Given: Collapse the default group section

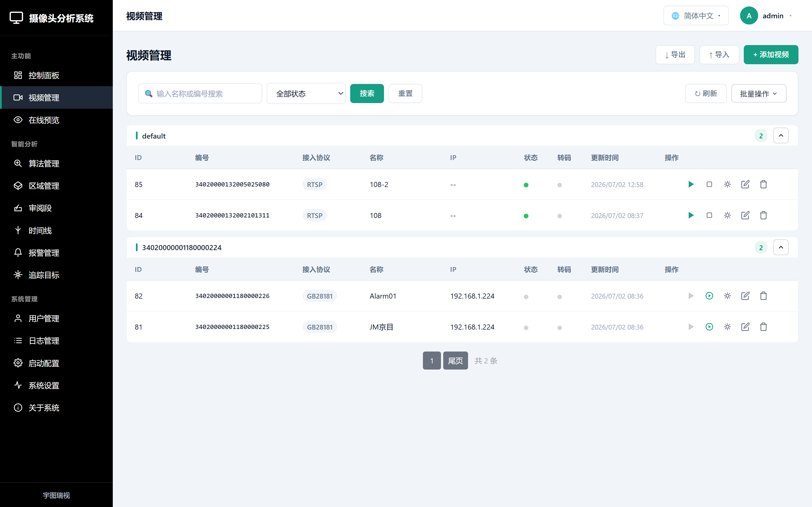Looking at the screenshot, I should point(781,135).
